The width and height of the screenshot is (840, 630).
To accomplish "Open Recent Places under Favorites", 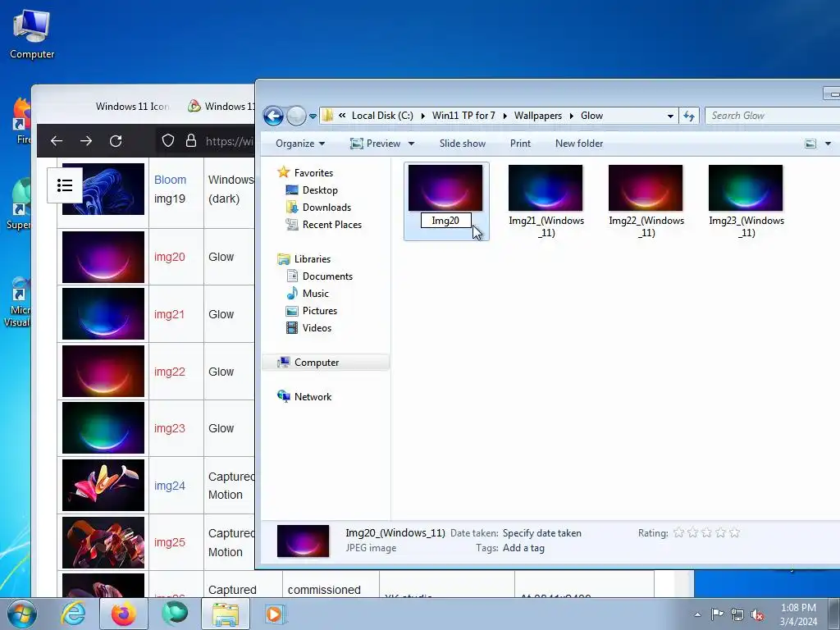I will tap(324, 225).
